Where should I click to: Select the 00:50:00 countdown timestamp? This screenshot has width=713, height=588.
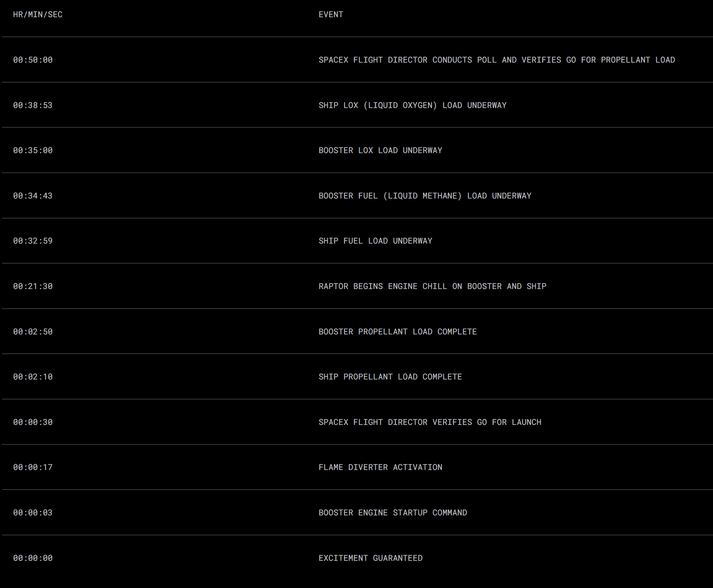click(x=33, y=60)
